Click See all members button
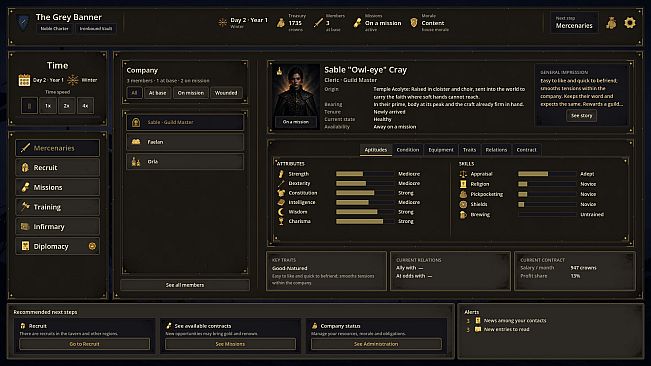651x366 pixels. pyautogui.click(x=185, y=285)
